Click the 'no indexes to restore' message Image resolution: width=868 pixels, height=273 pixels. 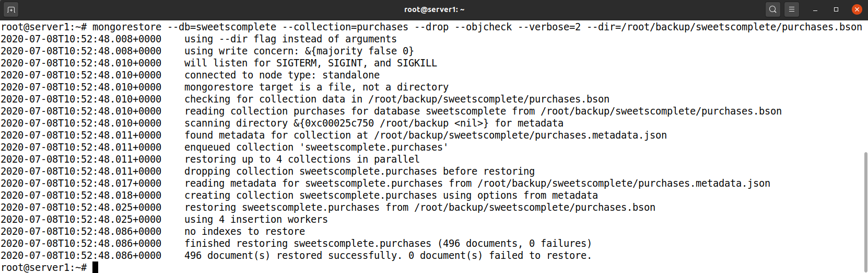tap(244, 232)
